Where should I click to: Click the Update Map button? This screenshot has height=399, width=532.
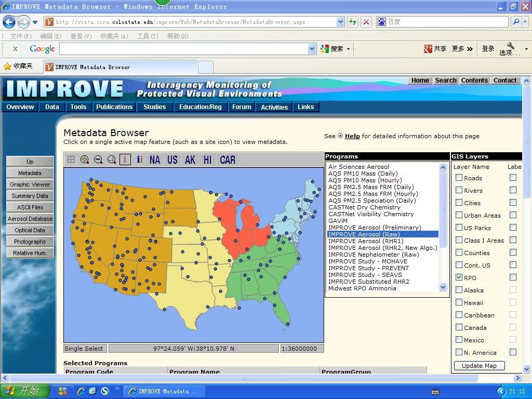479,366
